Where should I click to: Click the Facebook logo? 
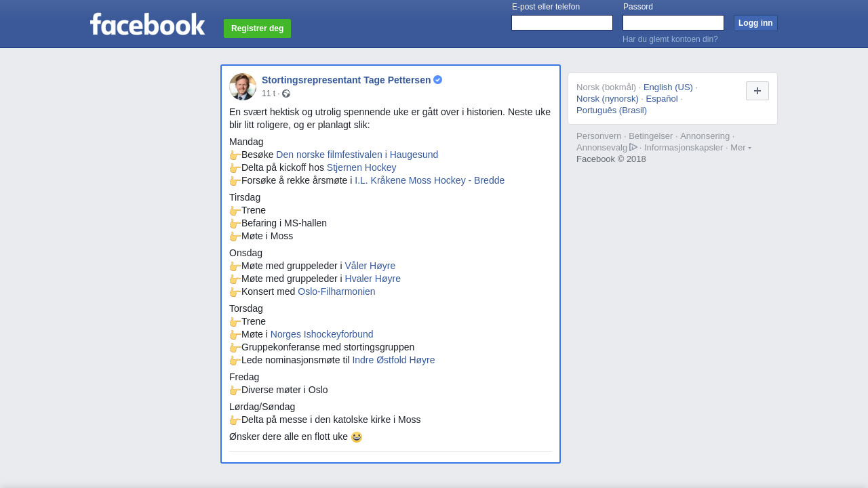147,24
